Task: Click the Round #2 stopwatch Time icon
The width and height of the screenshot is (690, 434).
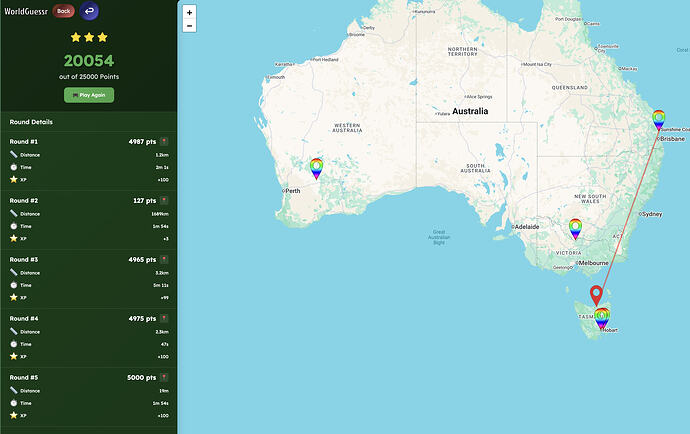Action: [14, 226]
